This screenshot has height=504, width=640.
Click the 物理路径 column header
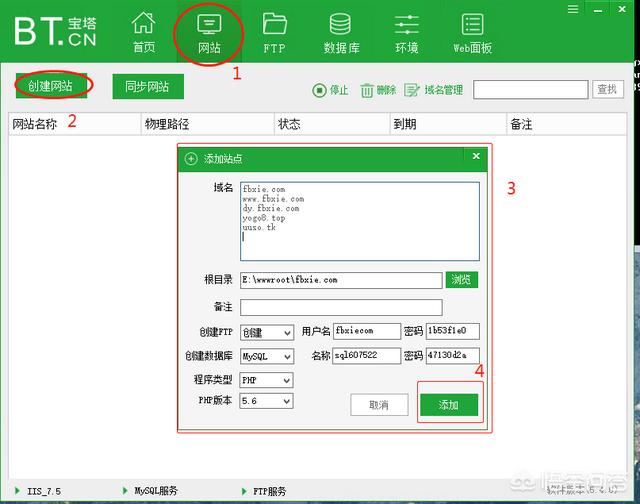tap(207, 124)
